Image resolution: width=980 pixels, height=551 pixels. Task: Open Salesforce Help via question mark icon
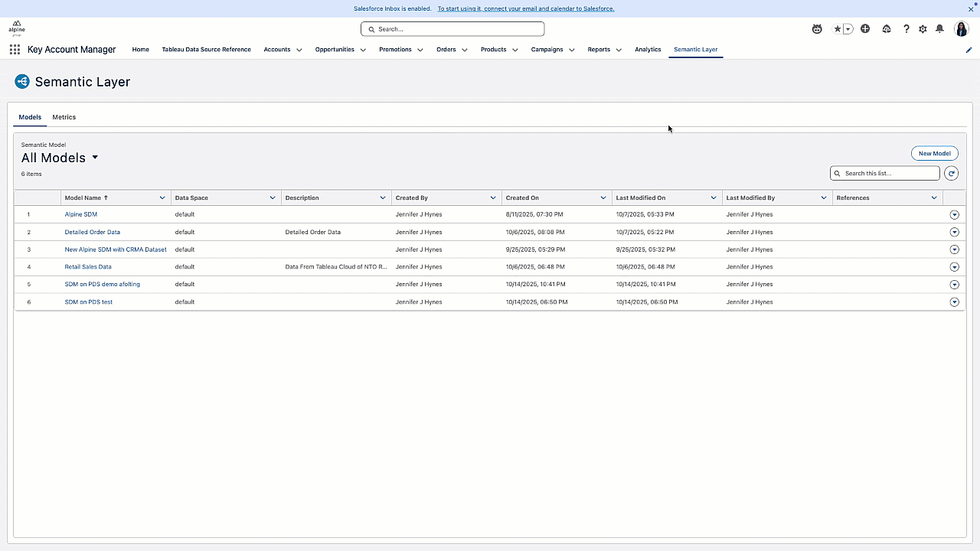(906, 28)
